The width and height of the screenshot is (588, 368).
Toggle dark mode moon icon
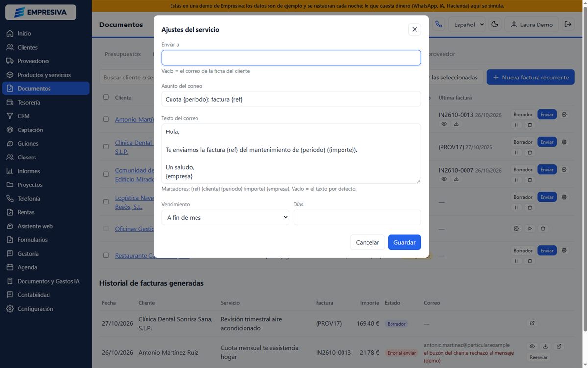tap(495, 24)
